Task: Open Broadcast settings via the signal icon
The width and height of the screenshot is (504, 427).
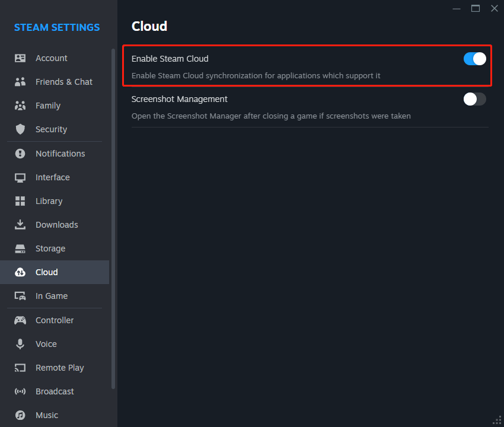Action: point(20,391)
